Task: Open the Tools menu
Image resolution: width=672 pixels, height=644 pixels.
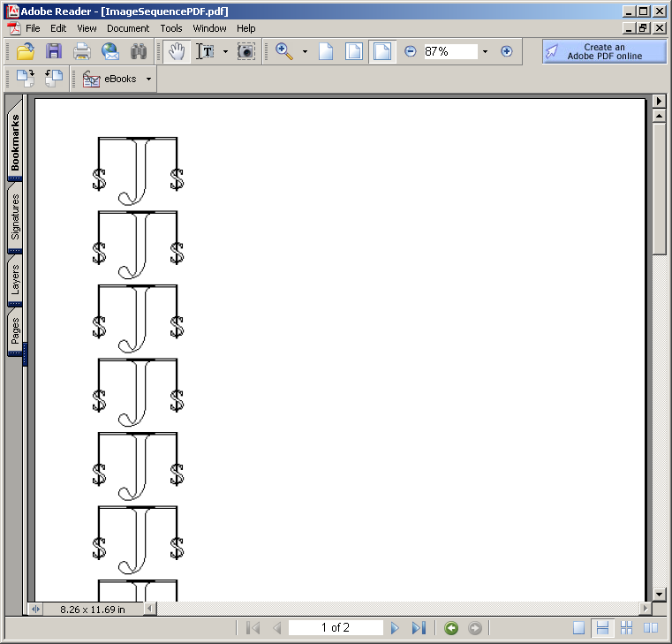Action: pos(171,28)
